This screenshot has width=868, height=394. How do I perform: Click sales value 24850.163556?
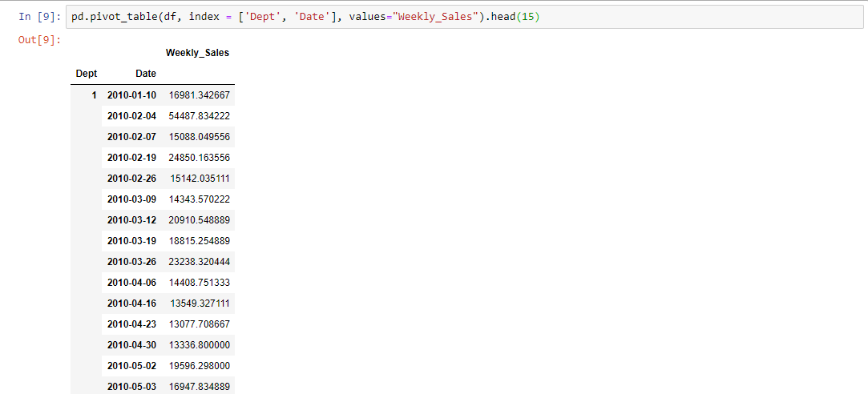pyautogui.click(x=200, y=158)
